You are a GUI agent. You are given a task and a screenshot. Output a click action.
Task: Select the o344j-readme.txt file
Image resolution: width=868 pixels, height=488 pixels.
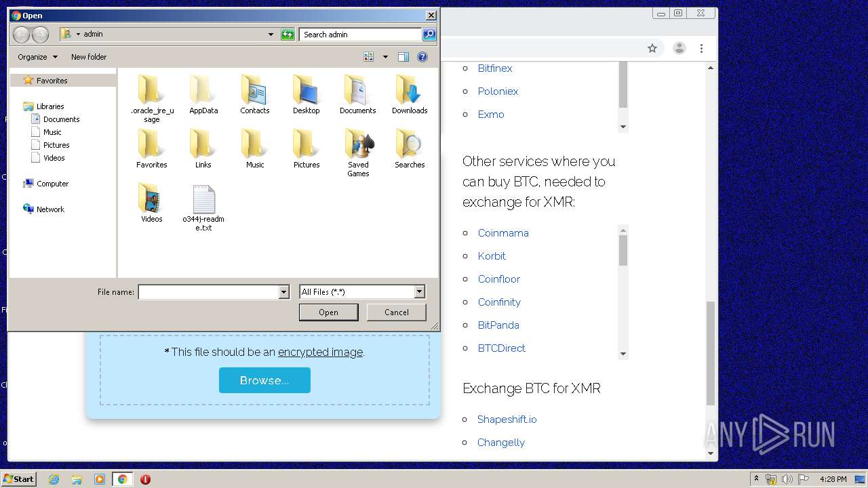[203, 208]
